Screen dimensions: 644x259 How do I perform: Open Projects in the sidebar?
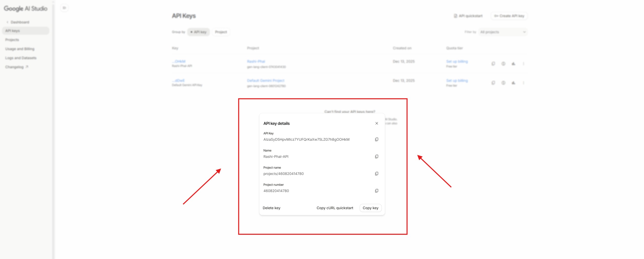[12, 40]
